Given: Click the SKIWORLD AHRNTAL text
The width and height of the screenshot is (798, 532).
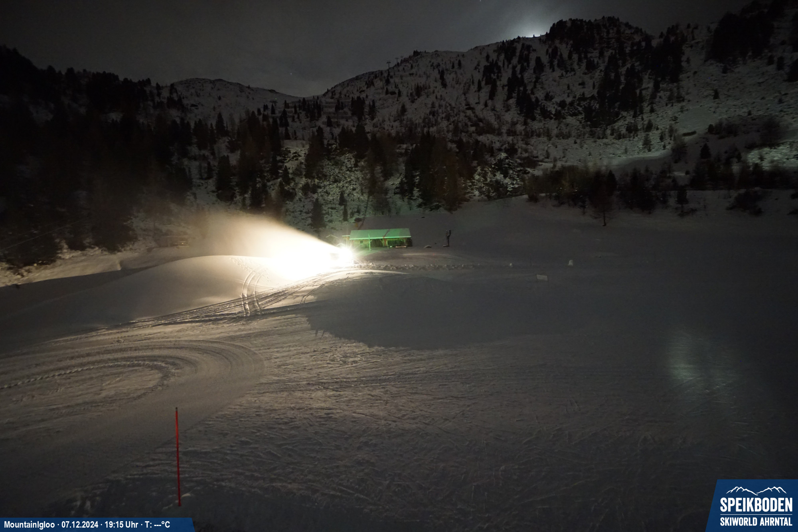Looking at the screenshot, I should tap(756, 521).
